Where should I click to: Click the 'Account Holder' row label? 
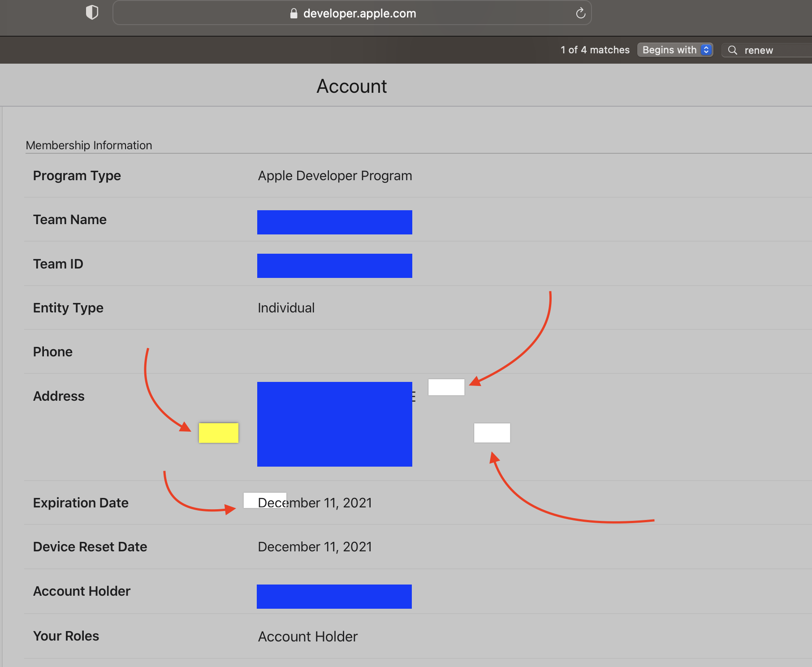[x=82, y=591]
